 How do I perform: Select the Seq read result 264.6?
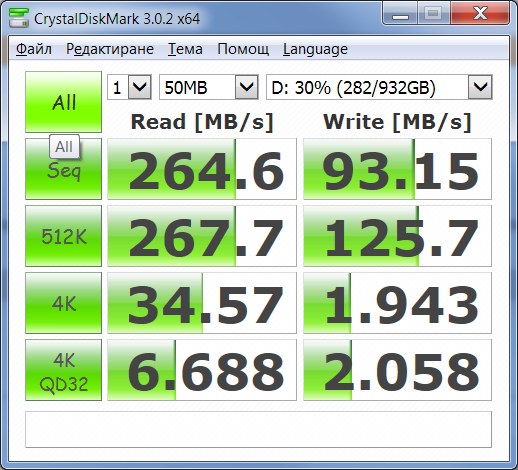click(202, 169)
